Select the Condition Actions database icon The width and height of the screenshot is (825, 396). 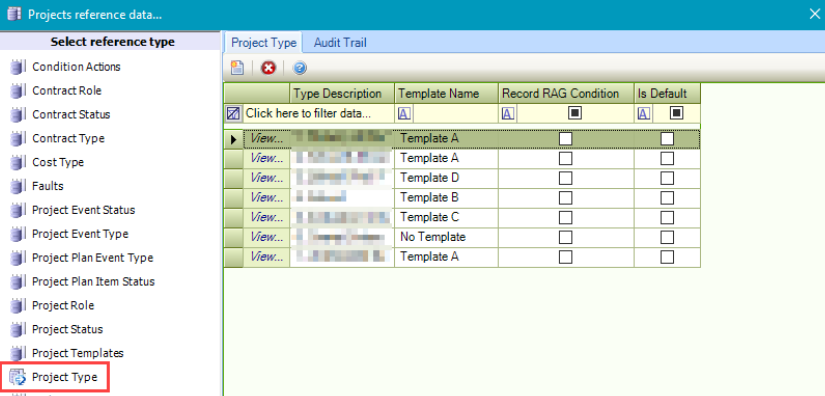click(x=17, y=67)
